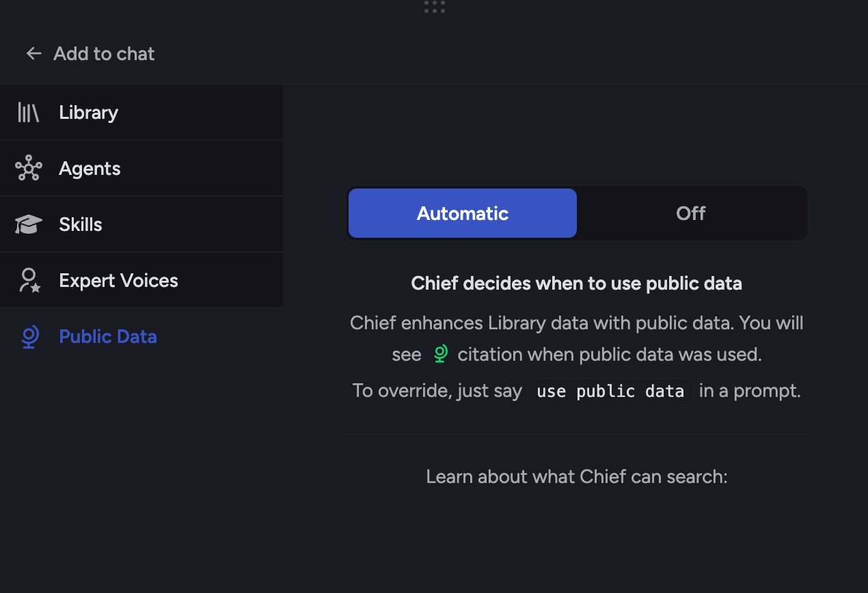868x593 pixels.
Task: Select the Public Data section label
Action: click(108, 336)
